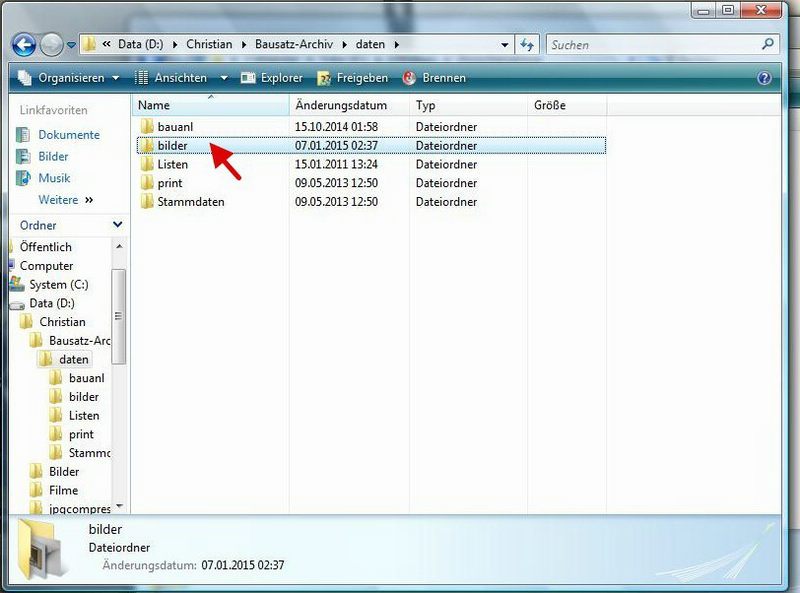The image size is (800, 593).
Task: Refresh the folder view
Action: 527,45
